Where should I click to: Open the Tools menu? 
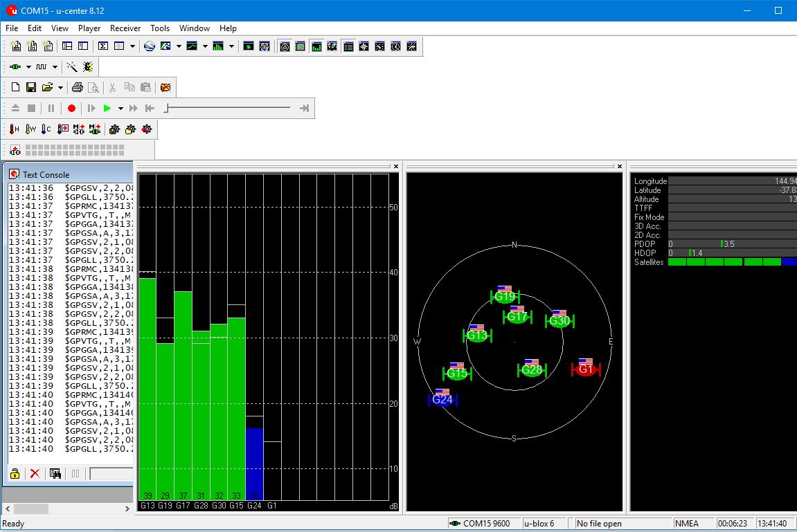[x=159, y=28]
